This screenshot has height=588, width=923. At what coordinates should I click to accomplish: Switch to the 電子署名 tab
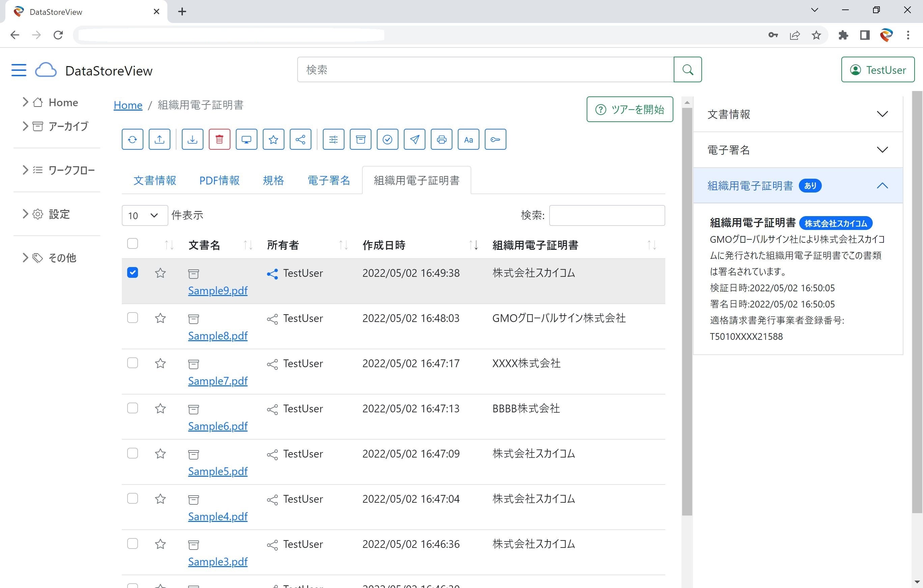coord(329,180)
